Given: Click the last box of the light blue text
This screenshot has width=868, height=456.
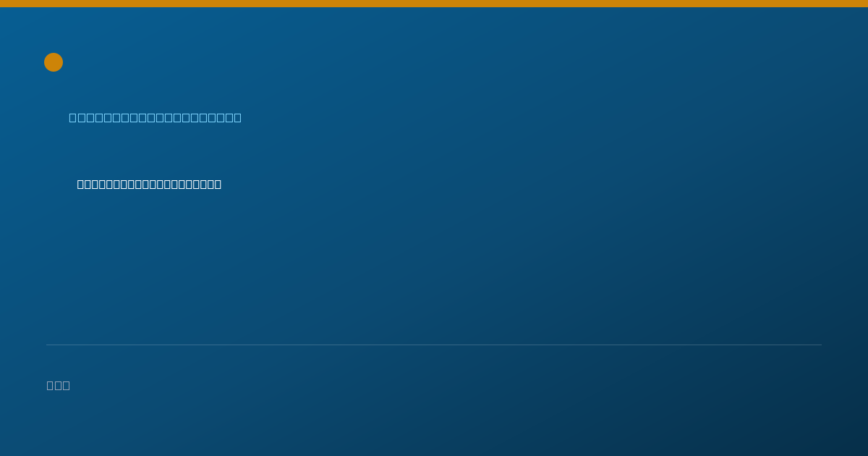Looking at the screenshot, I should point(237,117).
